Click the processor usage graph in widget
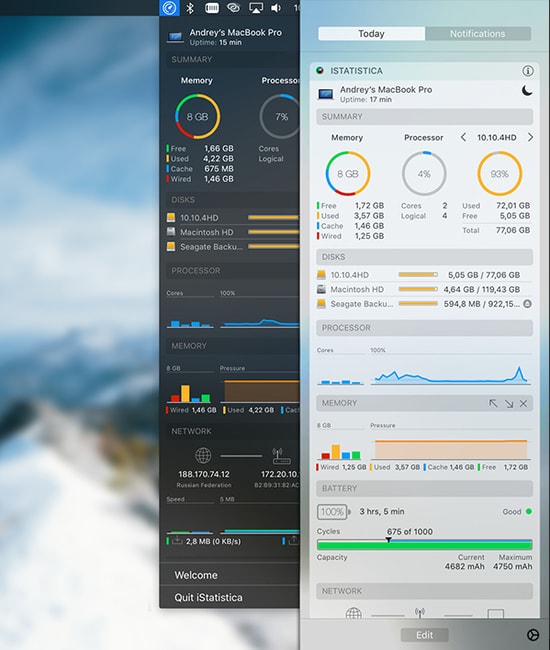Viewport: 550px width, 650px height. click(x=451, y=371)
